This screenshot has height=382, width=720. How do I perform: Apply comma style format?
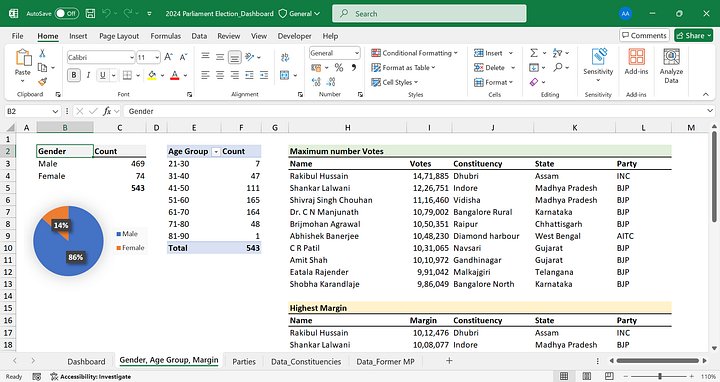pyautogui.click(x=354, y=67)
